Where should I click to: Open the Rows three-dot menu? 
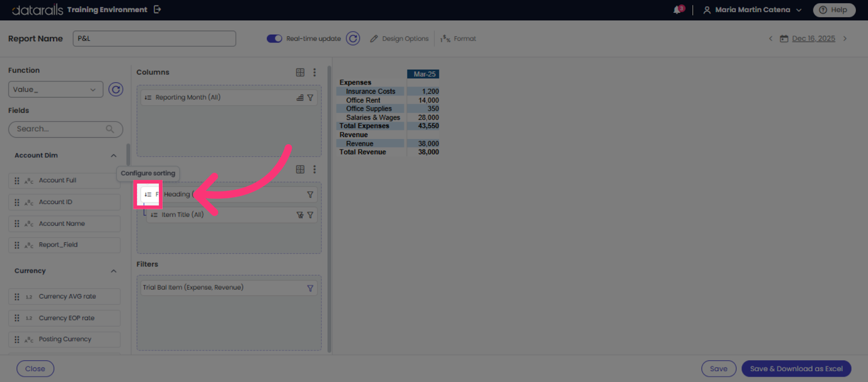pos(315,169)
